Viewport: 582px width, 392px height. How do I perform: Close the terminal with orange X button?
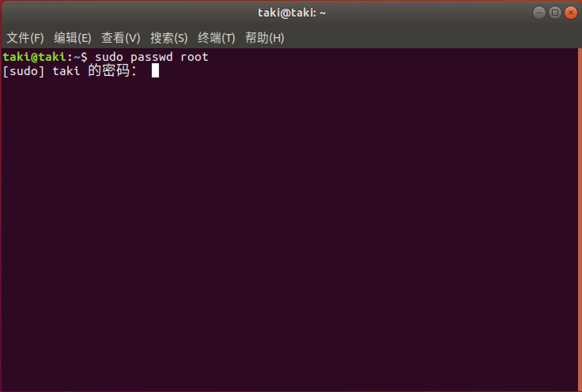click(571, 13)
